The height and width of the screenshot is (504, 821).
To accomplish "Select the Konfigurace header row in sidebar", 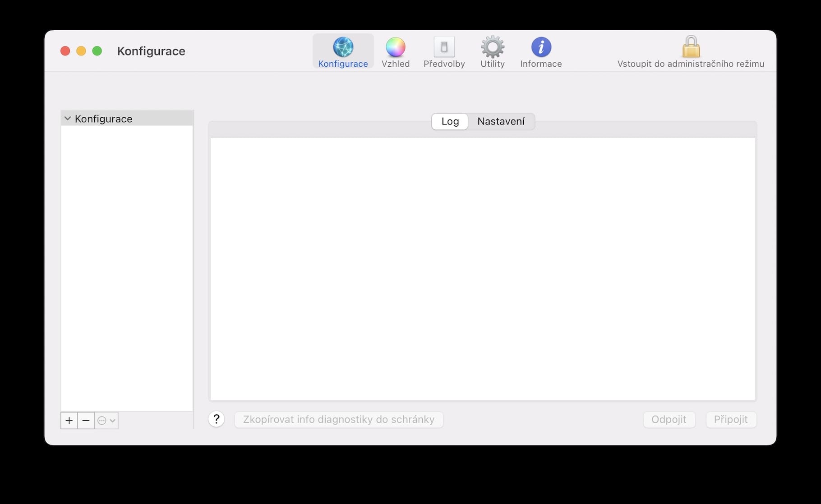I will [x=127, y=119].
